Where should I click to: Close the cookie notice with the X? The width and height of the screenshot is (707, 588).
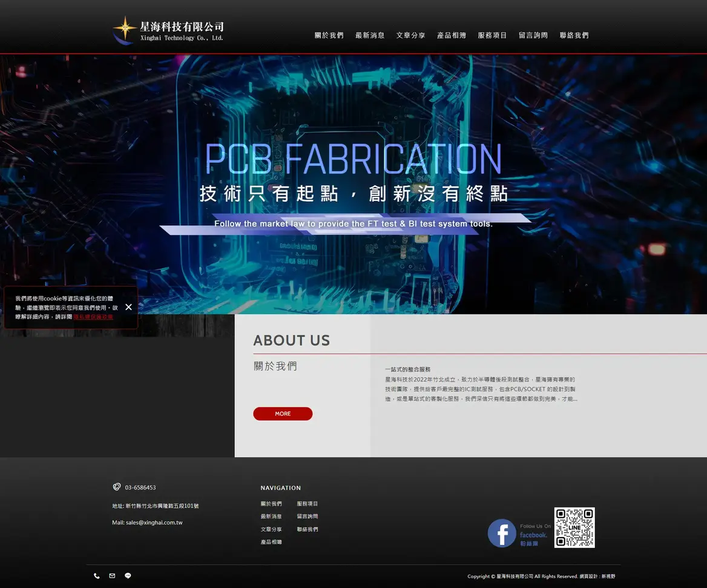[x=128, y=307]
